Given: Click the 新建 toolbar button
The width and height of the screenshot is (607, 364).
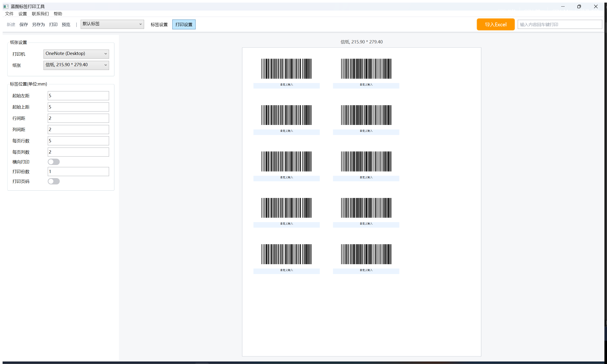Looking at the screenshot, I should (11, 24).
